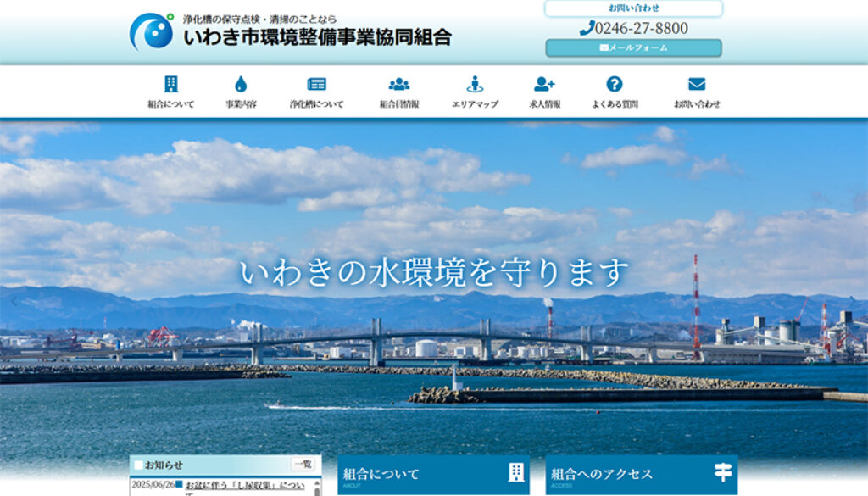The image size is (868, 496).
Task: Click the person-plus icon above 求人情報
Action: pos(544,82)
